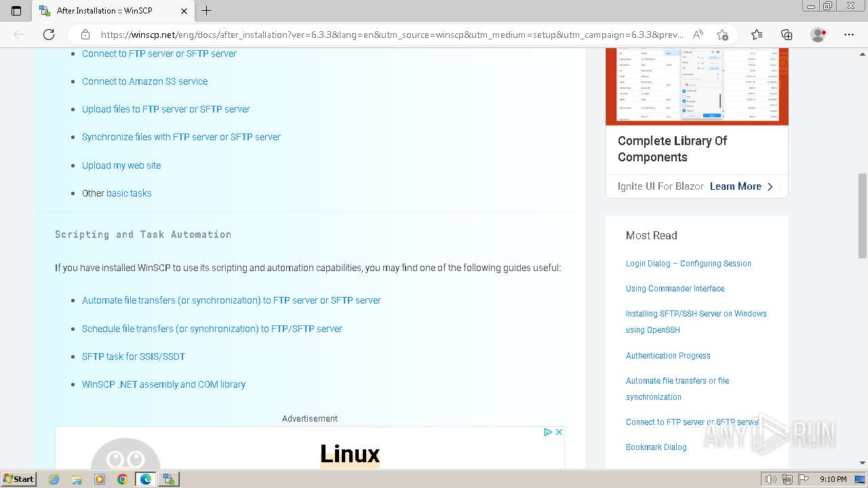Open Connect to FTP server or SFTP server
This screenshot has width=868, height=488.
[159, 54]
